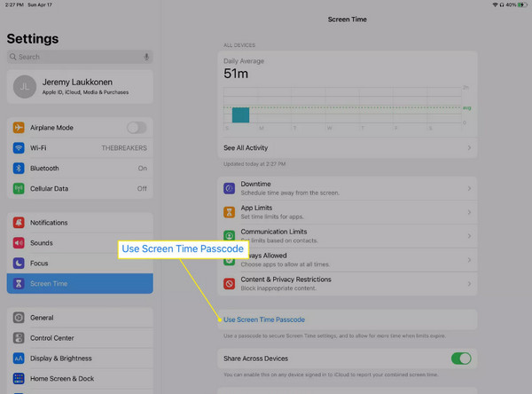Tap the THEBREAKERS Wi-Fi network name

tap(124, 148)
